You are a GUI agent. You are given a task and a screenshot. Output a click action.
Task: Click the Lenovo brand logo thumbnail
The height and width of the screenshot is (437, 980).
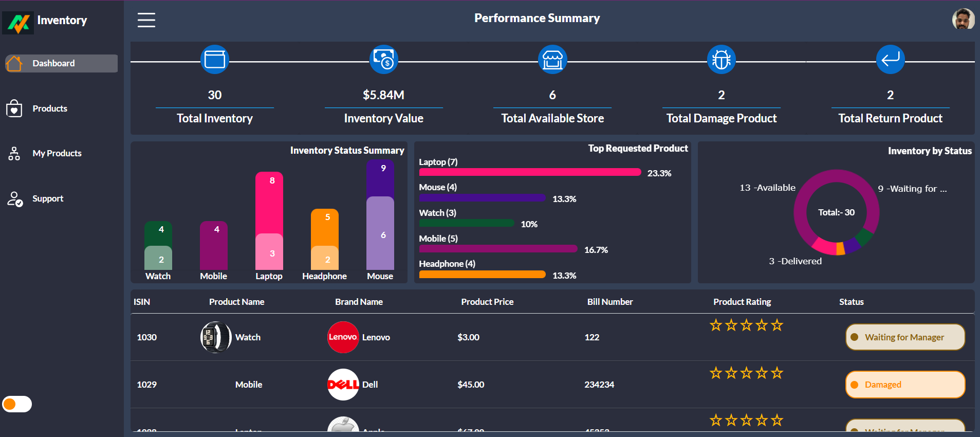343,337
